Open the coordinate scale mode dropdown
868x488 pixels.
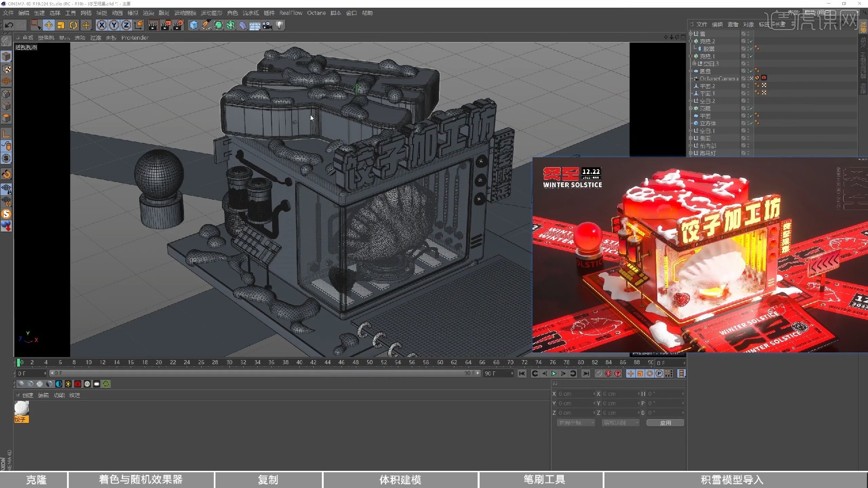620,423
